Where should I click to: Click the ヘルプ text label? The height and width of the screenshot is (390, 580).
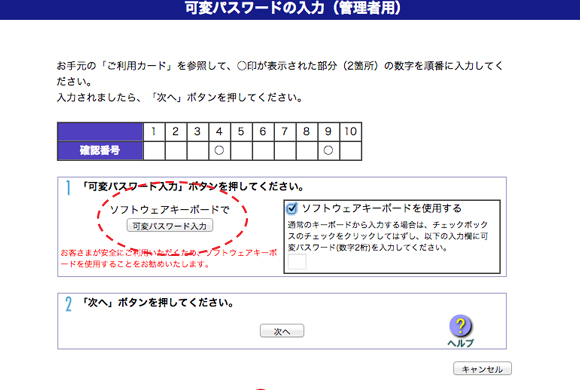pos(461,343)
